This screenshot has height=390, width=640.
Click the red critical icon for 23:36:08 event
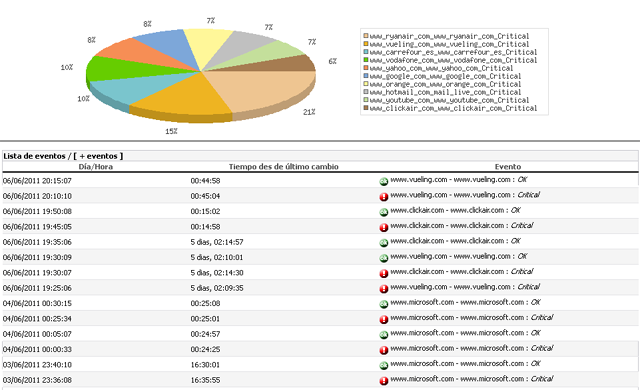(384, 381)
